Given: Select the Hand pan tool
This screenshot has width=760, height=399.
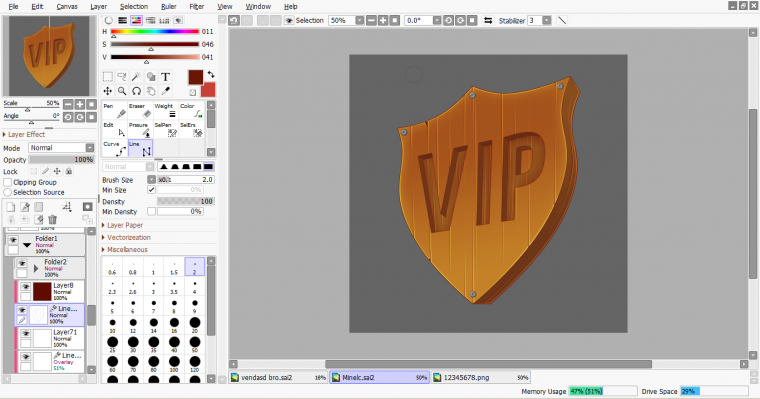Looking at the screenshot, I should pyautogui.click(x=151, y=91).
